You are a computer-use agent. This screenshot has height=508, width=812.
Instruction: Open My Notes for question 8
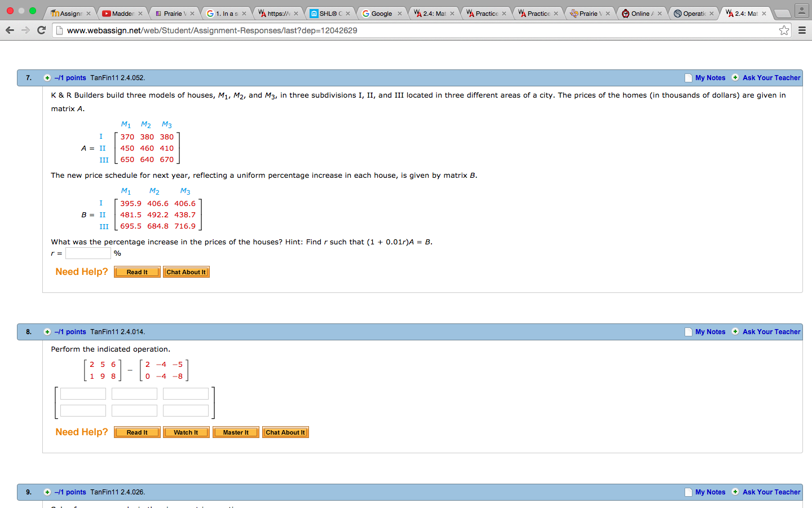710,332
